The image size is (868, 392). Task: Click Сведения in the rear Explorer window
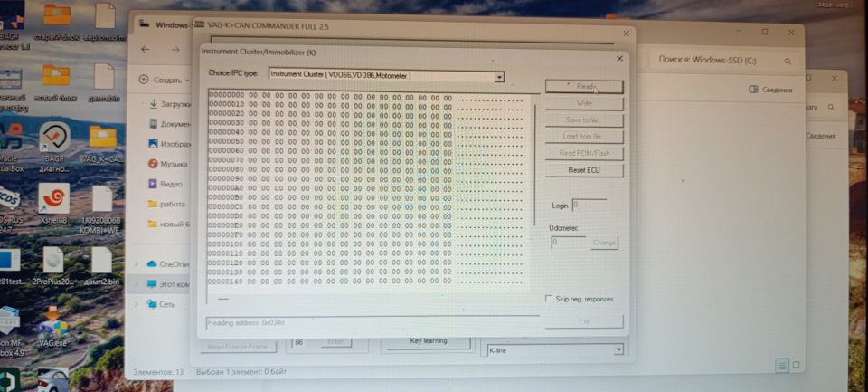tap(819, 137)
